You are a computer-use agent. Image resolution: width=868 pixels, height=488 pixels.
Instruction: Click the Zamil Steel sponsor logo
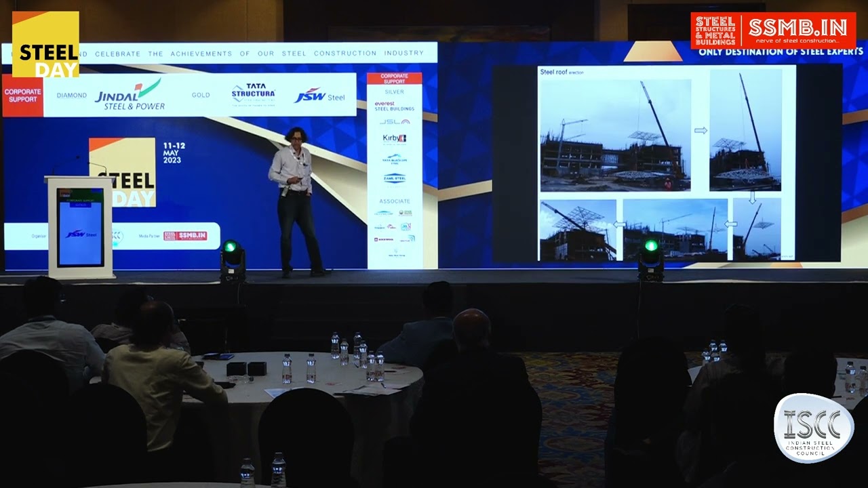(395, 178)
